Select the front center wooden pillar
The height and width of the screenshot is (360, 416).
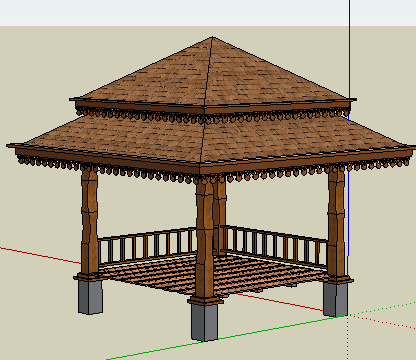(x=205, y=240)
